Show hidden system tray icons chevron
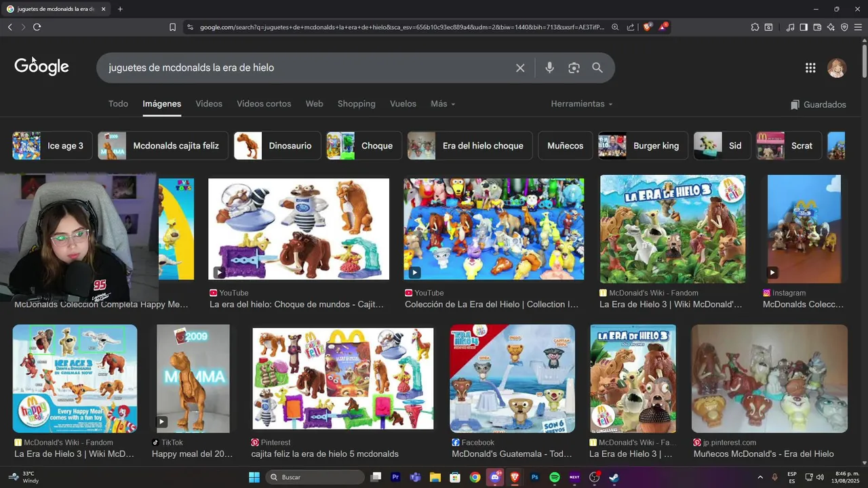The height and width of the screenshot is (488, 868). click(759, 477)
